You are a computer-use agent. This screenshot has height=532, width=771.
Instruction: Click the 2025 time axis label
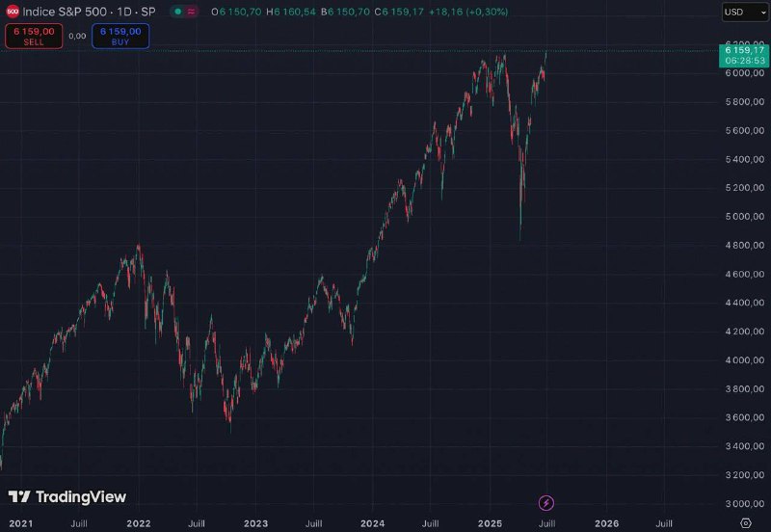tap(491, 523)
